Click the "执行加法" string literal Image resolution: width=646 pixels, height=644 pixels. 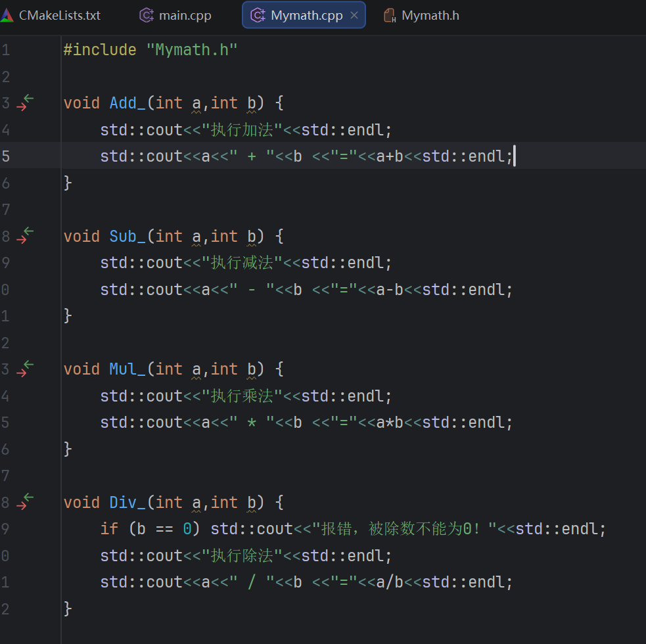(x=242, y=130)
